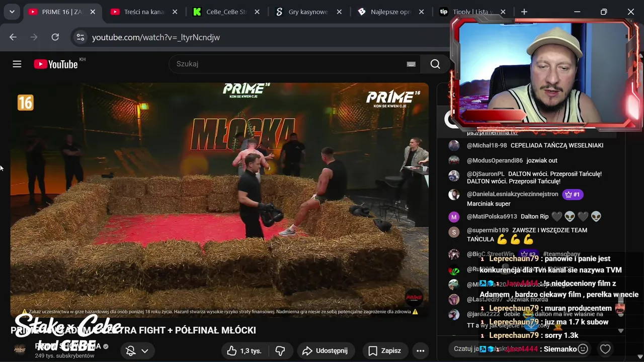This screenshot has width=644, height=362.
Task: Click avatar of @MatiPolska6913
Action: (454, 217)
